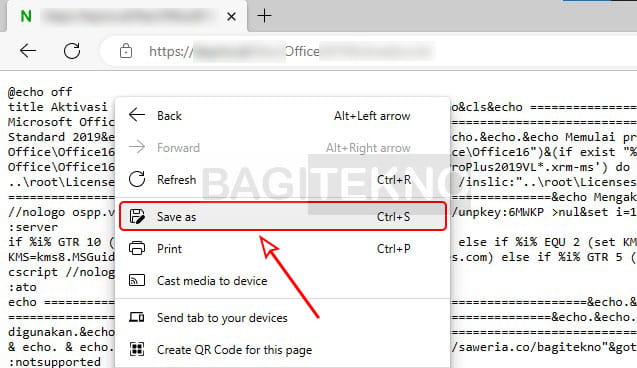Click the circular Refresh icon in menu
Screen dimensions: 637x368
(137, 179)
